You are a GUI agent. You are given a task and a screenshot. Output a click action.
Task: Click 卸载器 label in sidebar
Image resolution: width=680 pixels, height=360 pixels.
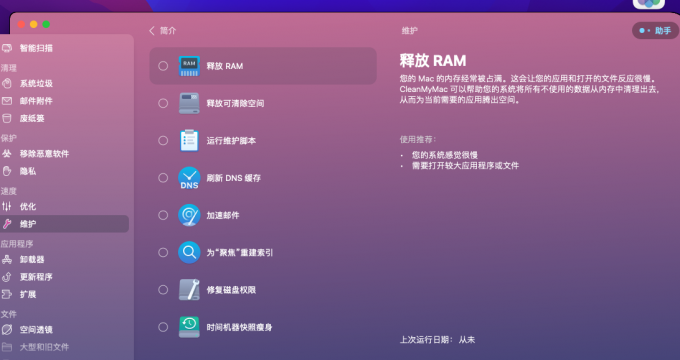pos(32,259)
